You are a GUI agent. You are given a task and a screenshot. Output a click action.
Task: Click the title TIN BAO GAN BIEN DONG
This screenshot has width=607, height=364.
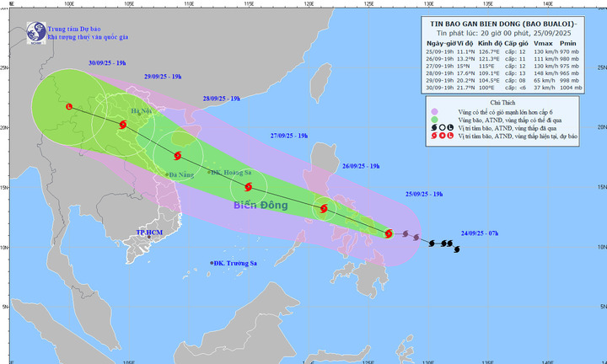tap(474, 24)
